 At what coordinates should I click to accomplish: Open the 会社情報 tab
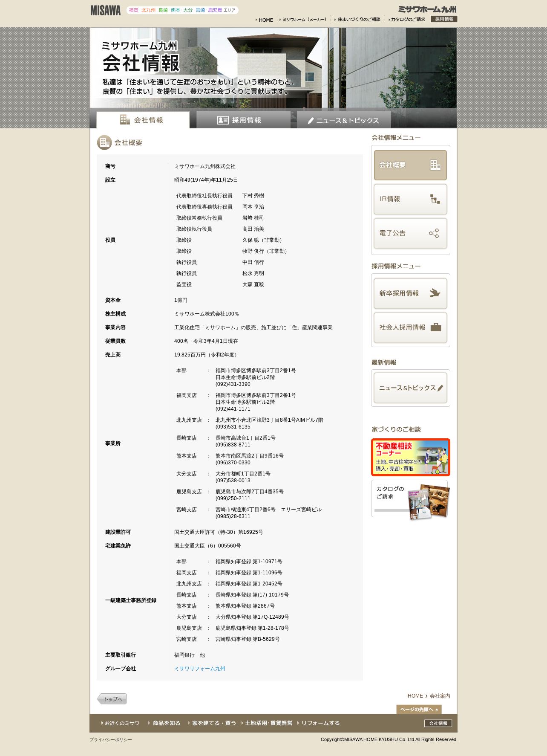(143, 120)
